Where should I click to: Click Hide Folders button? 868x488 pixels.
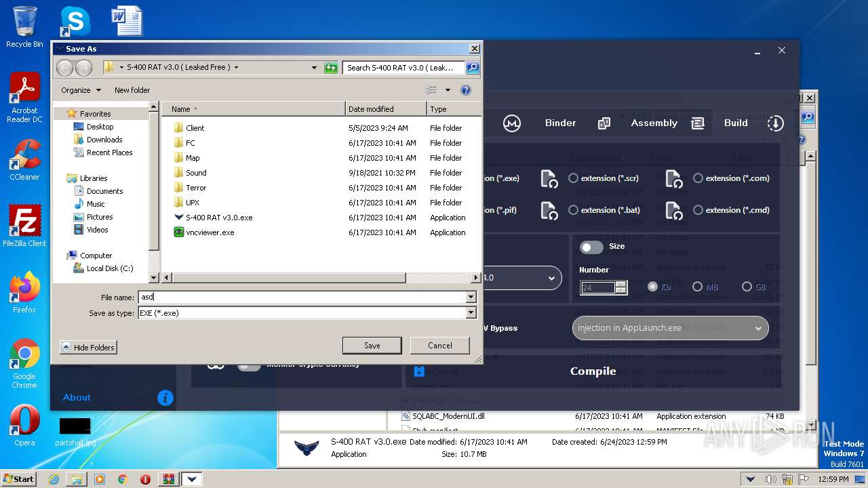(88, 347)
